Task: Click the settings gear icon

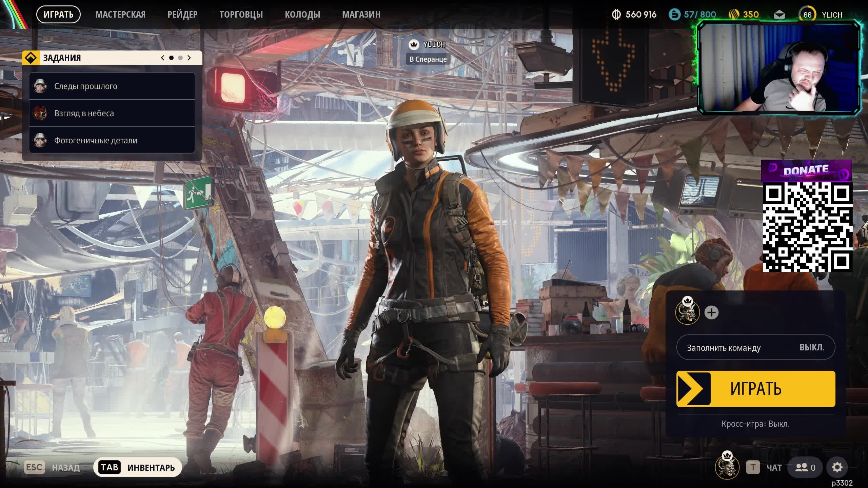Action: coord(837,468)
